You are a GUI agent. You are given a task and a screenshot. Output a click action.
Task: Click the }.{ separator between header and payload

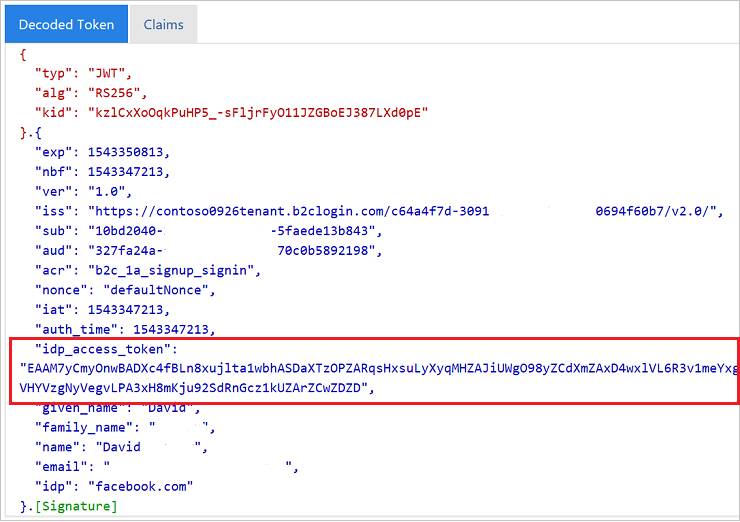pos(31,133)
